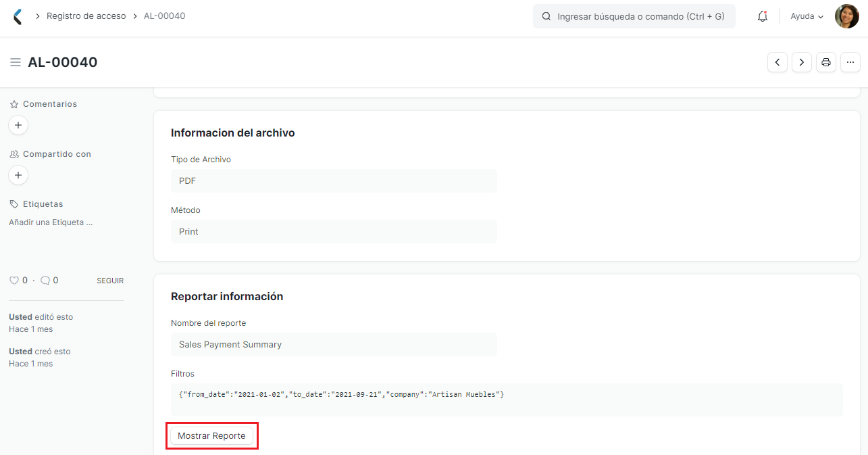The image size is (868, 455).
Task: Click the print icon in the toolbar
Action: pyautogui.click(x=825, y=62)
